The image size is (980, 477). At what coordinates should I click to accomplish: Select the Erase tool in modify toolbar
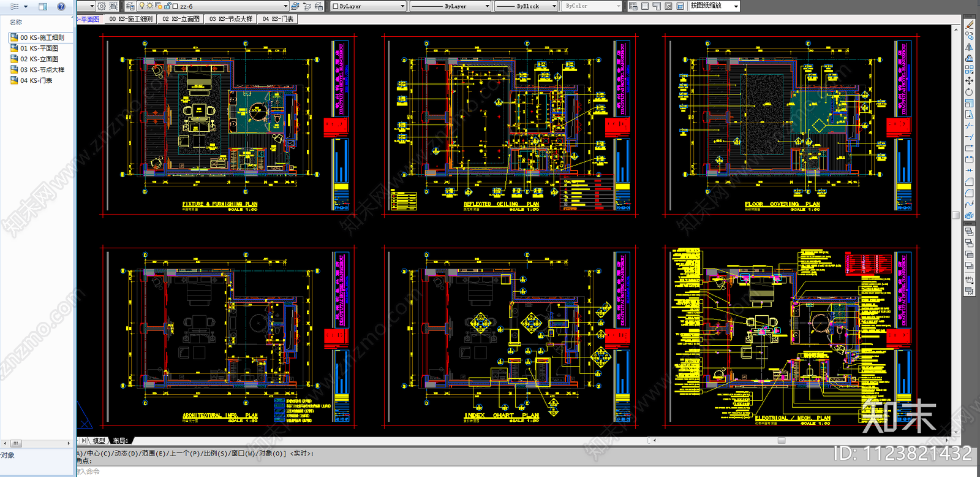pos(969,25)
